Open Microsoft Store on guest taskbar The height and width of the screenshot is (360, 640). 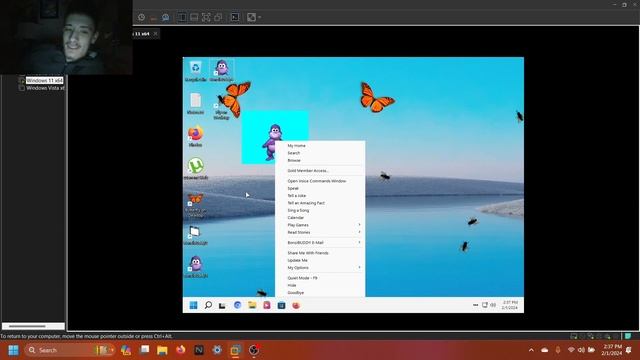281,305
